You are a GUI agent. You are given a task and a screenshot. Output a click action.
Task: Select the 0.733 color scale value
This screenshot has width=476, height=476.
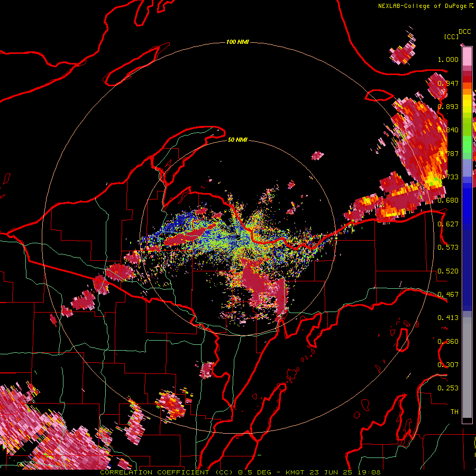pyautogui.click(x=448, y=177)
